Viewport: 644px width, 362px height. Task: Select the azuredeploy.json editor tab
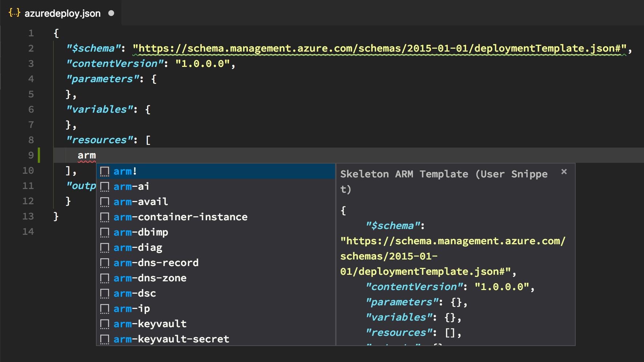click(x=61, y=13)
